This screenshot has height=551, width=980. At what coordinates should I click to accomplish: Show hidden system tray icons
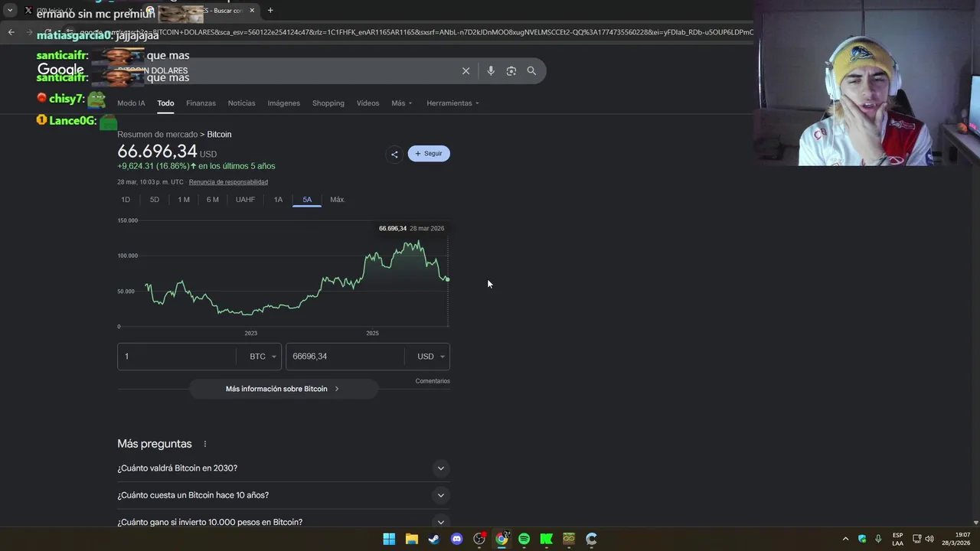point(845,539)
